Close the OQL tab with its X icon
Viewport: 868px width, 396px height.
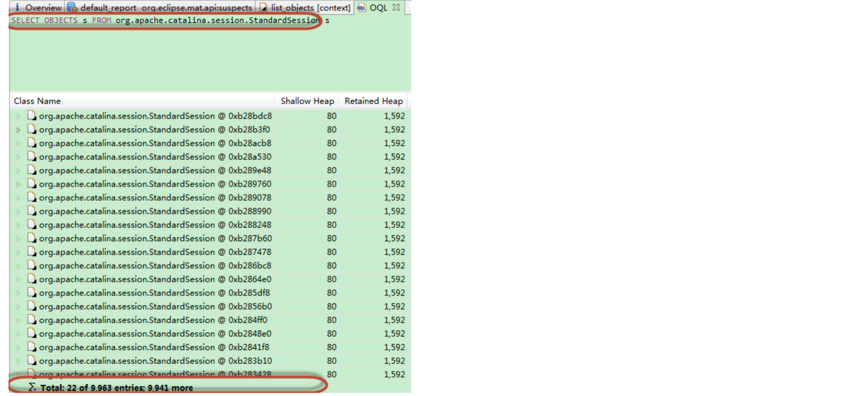pyautogui.click(x=396, y=7)
